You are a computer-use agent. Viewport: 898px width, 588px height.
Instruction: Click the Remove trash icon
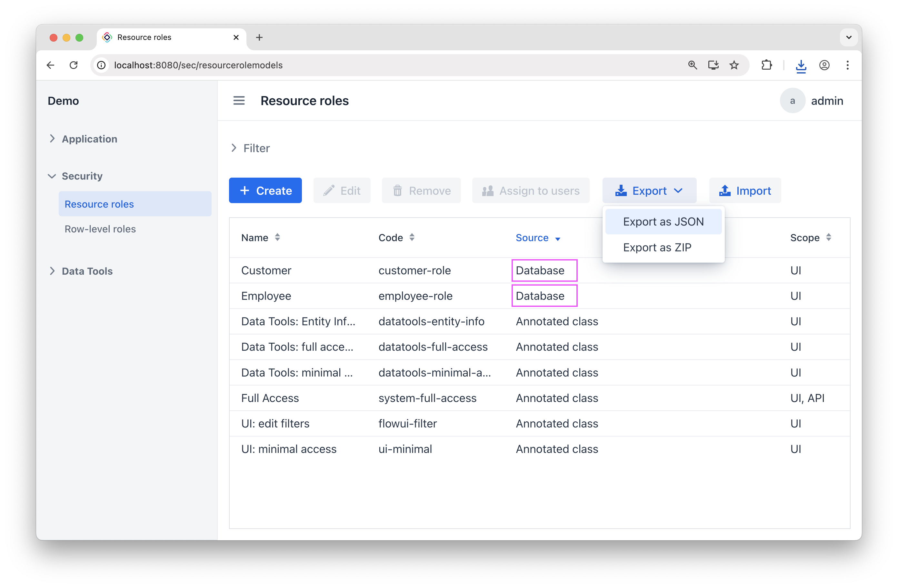click(397, 191)
